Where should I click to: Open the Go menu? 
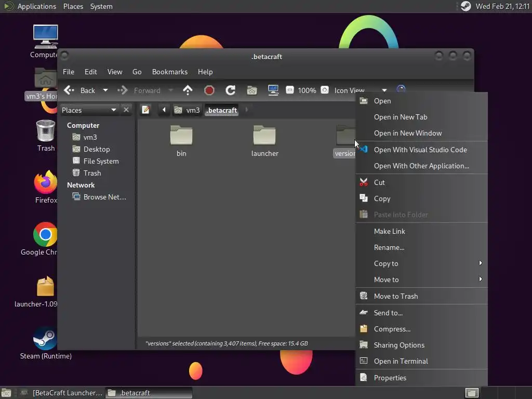[x=137, y=72]
